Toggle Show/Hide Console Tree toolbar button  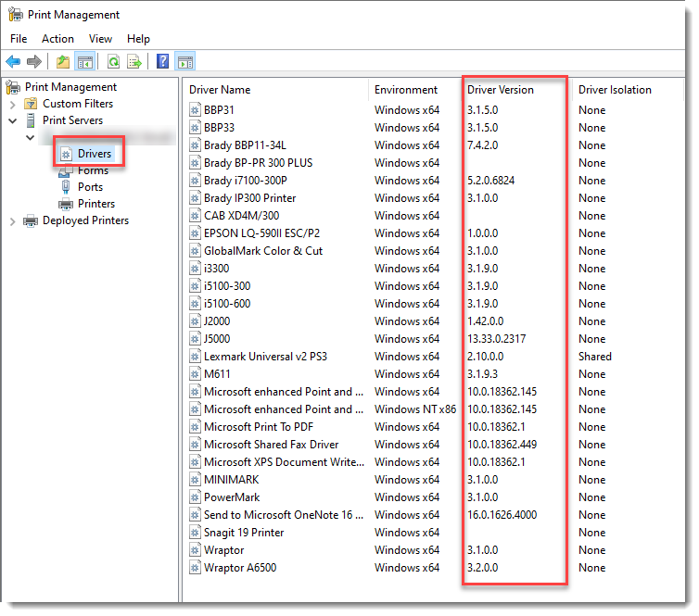point(84,62)
